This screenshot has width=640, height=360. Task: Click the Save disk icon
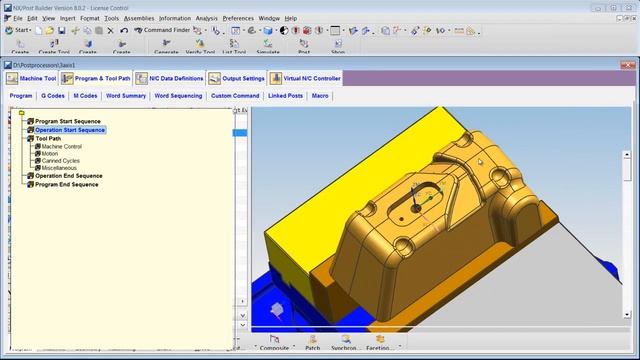[62, 31]
